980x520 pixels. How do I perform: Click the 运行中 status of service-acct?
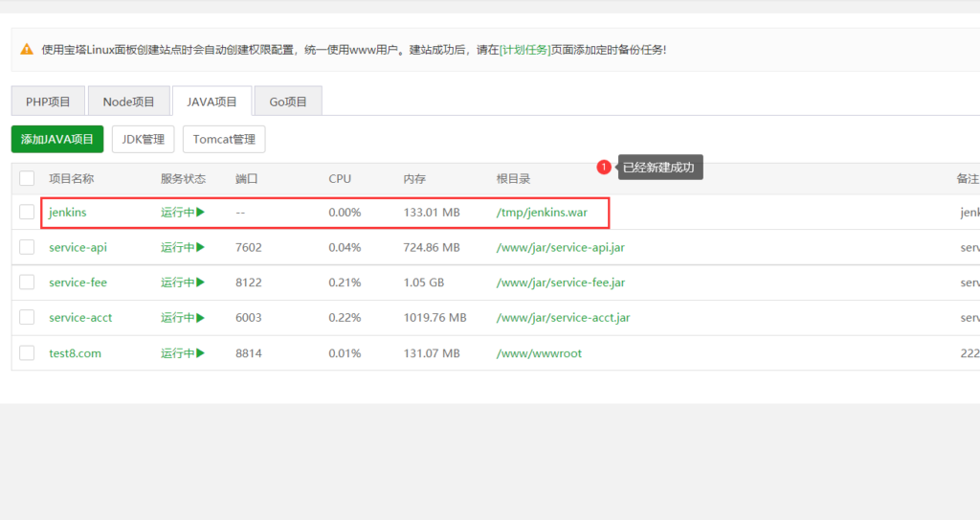[178, 317]
